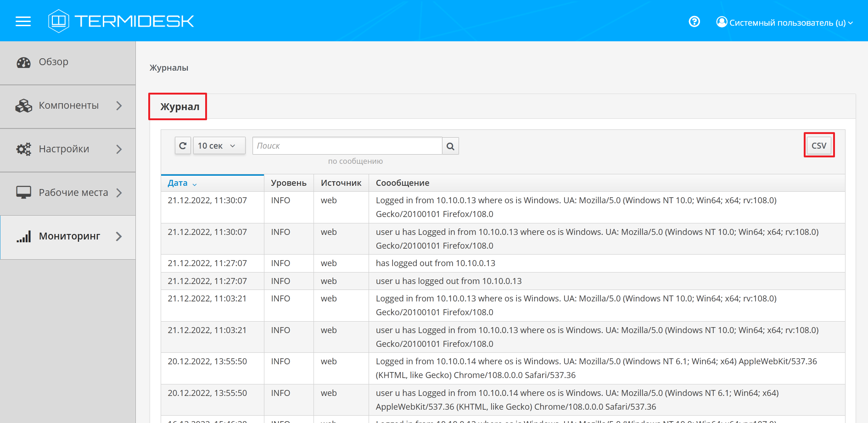The image size is (868, 423).
Task: Expand the Компоненты submenu chevron
Action: click(119, 106)
